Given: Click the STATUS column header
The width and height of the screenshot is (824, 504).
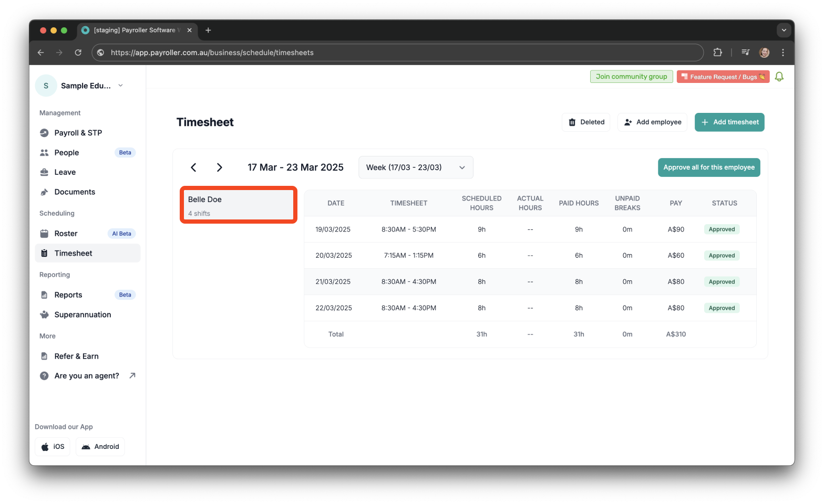Looking at the screenshot, I should coord(725,203).
